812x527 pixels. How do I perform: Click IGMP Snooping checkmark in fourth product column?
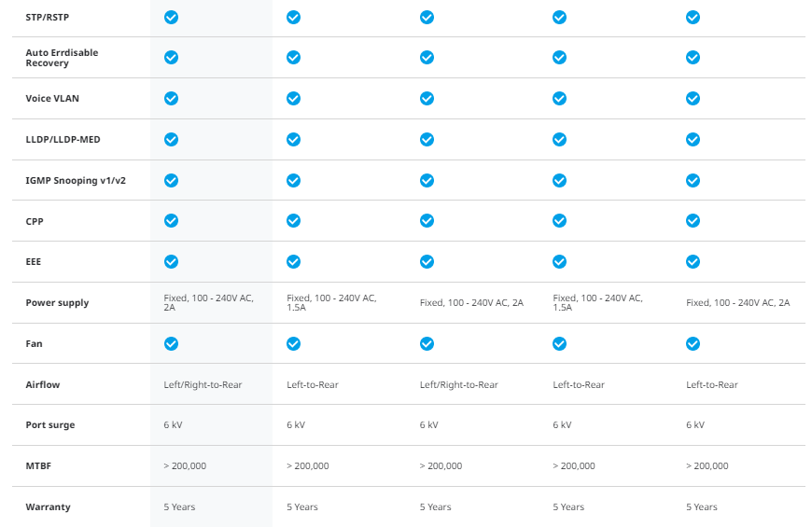tap(559, 180)
